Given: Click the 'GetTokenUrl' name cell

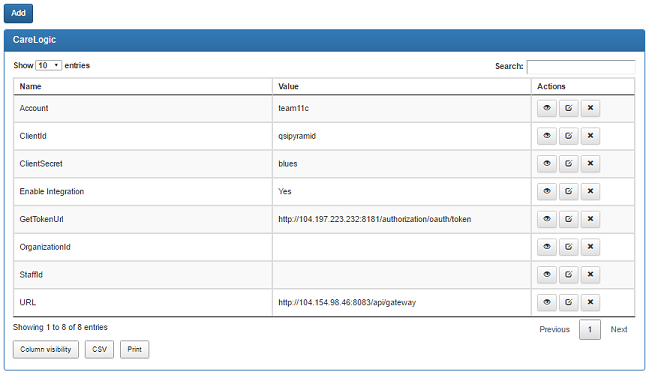Looking at the screenshot, I should click(143, 219).
